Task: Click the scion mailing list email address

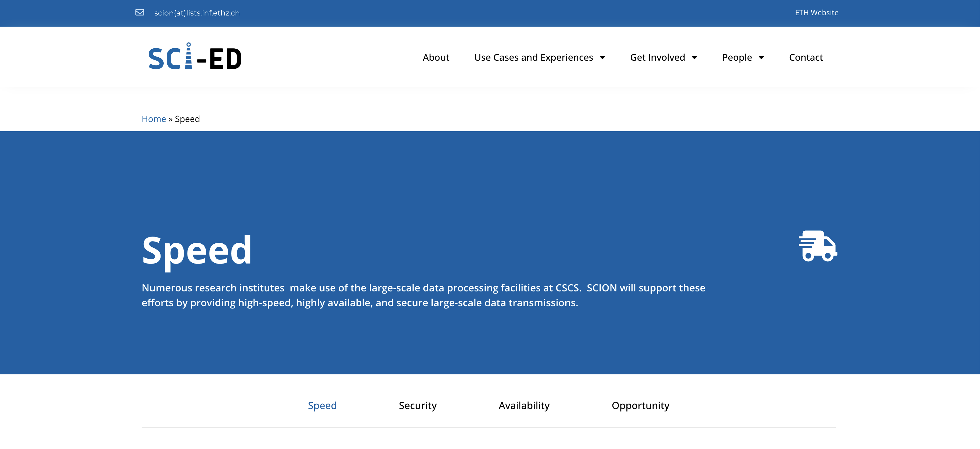Action: click(x=197, y=13)
